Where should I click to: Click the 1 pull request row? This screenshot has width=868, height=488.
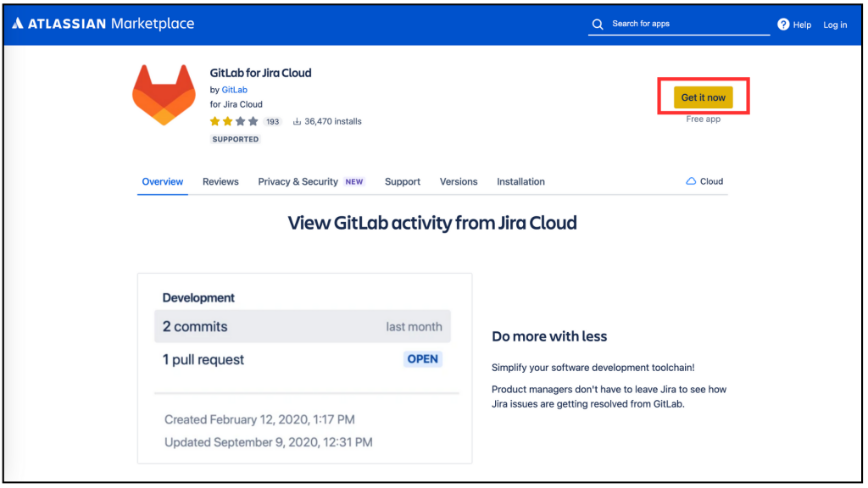click(303, 359)
